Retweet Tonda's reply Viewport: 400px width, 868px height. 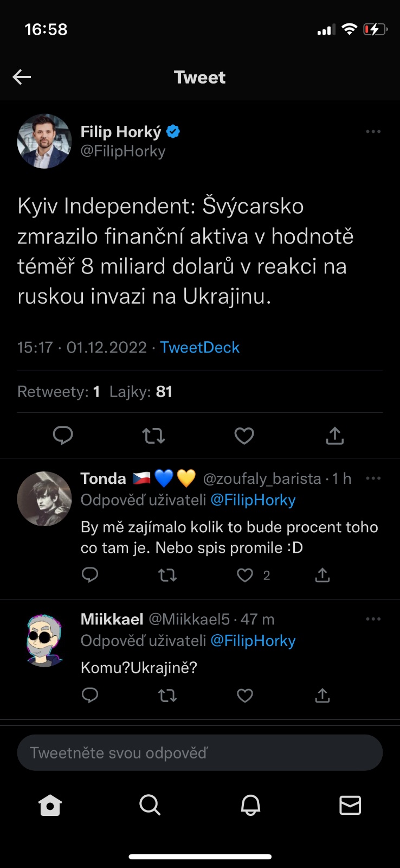click(167, 575)
